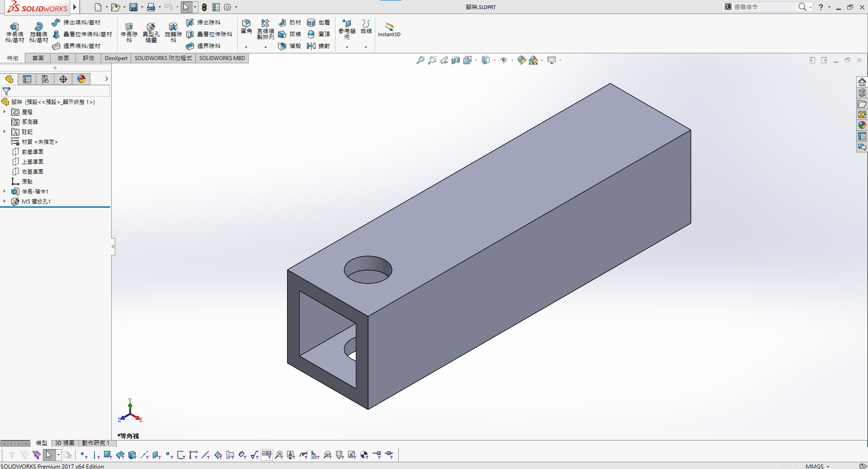Select the 鏡射 mirror tool

(x=318, y=46)
